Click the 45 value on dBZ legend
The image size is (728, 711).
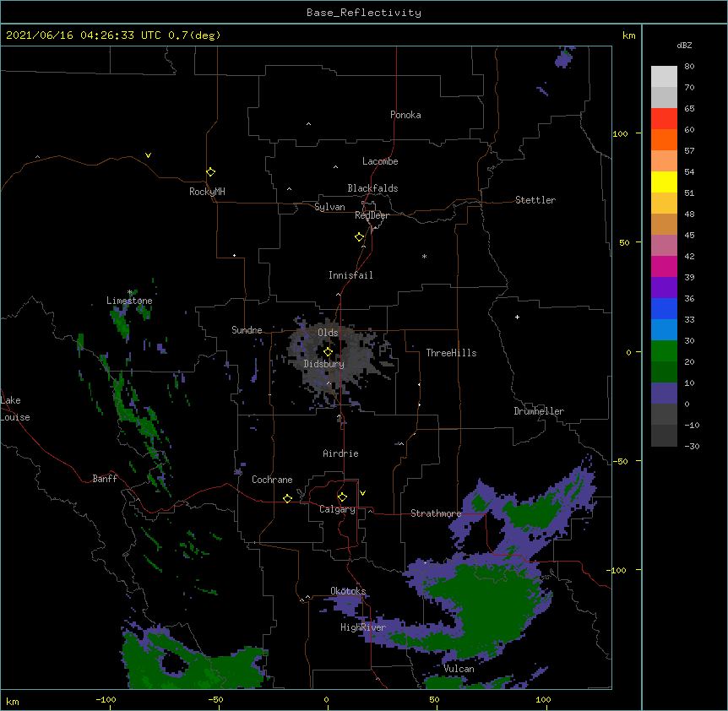click(x=689, y=236)
